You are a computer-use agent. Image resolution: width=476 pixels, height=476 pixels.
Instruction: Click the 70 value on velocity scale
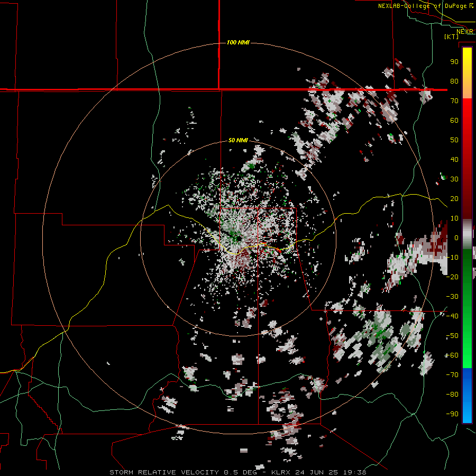coord(454,101)
